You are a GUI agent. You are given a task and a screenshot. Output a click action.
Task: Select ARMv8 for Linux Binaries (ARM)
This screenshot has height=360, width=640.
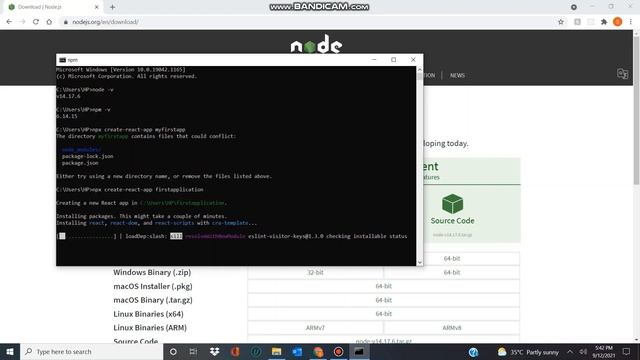(x=452, y=328)
